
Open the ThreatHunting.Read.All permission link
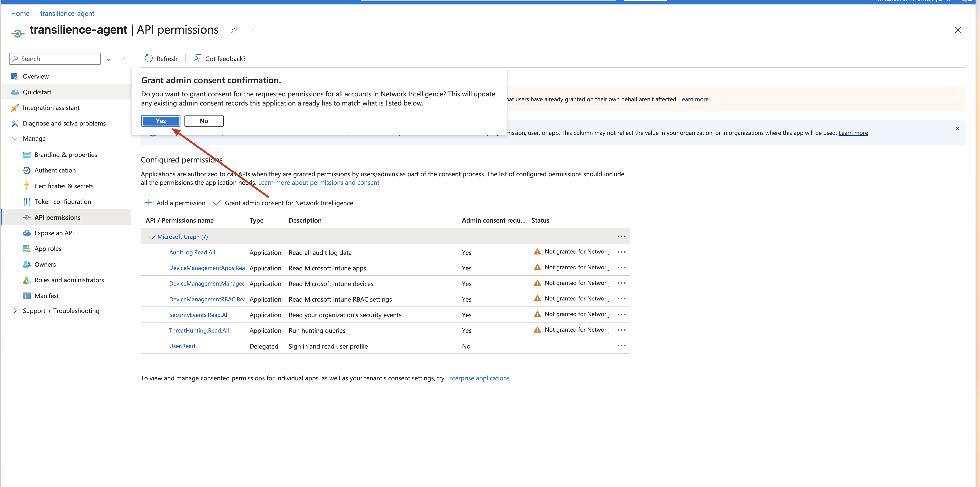[x=199, y=331]
